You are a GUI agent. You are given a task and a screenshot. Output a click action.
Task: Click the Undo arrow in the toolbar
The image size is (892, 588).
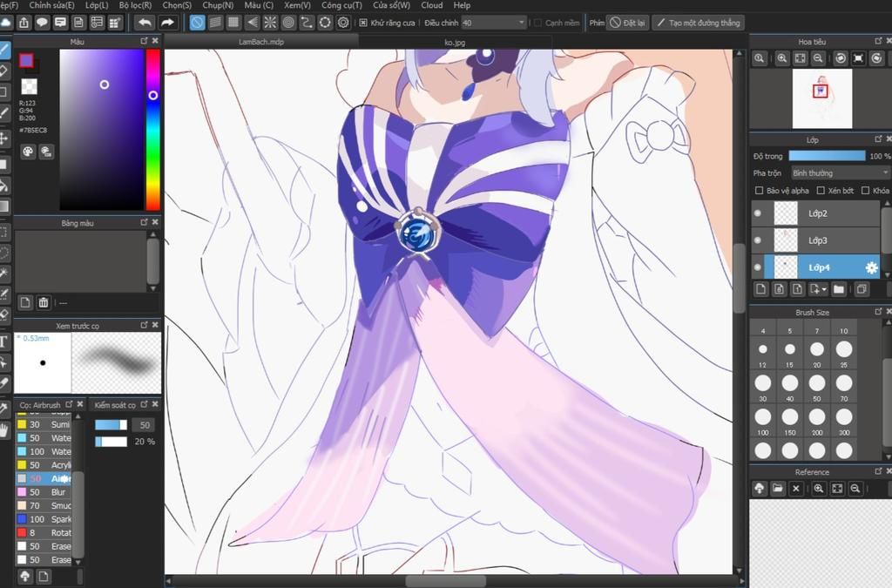[145, 23]
